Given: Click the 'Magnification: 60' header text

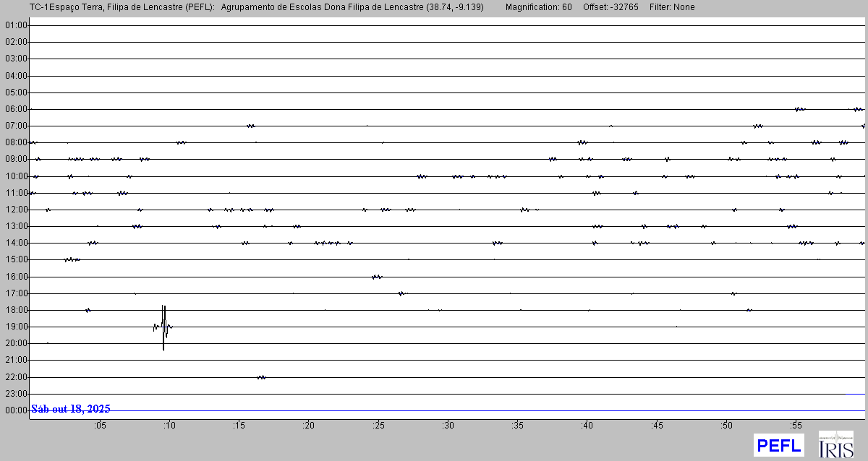Looking at the screenshot, I should click(538, 7).
